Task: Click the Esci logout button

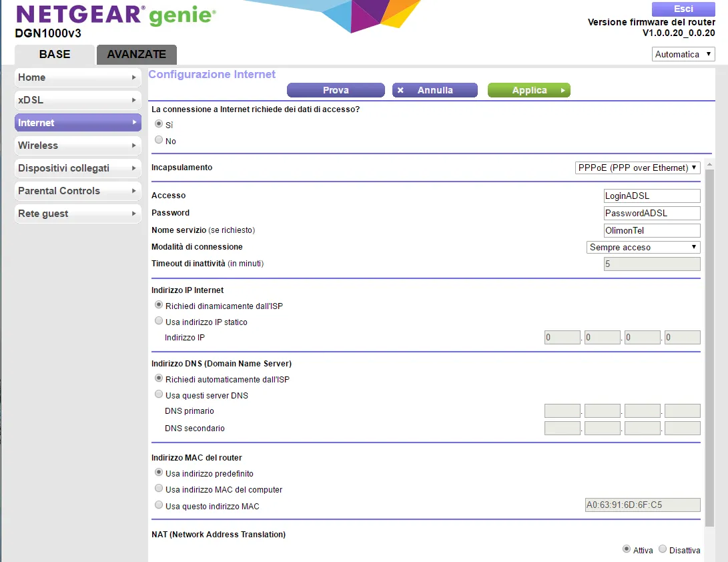Action: tap(683, 9)
